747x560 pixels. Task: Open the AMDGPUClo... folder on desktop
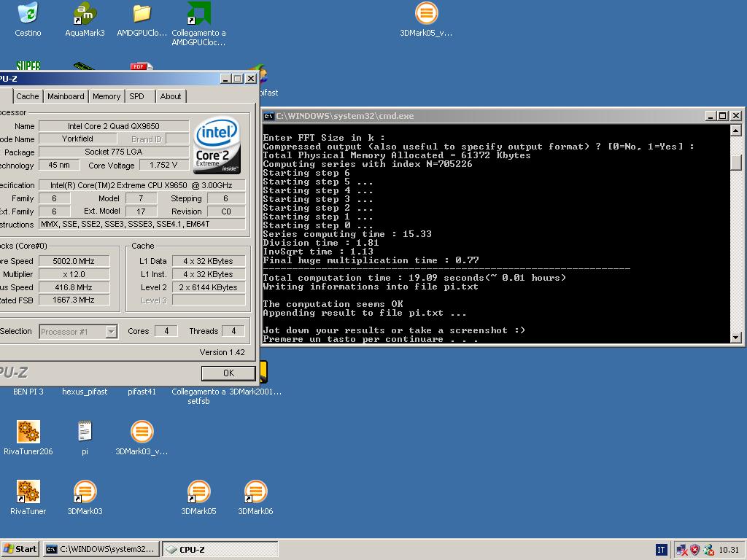[x=142, y=13]
